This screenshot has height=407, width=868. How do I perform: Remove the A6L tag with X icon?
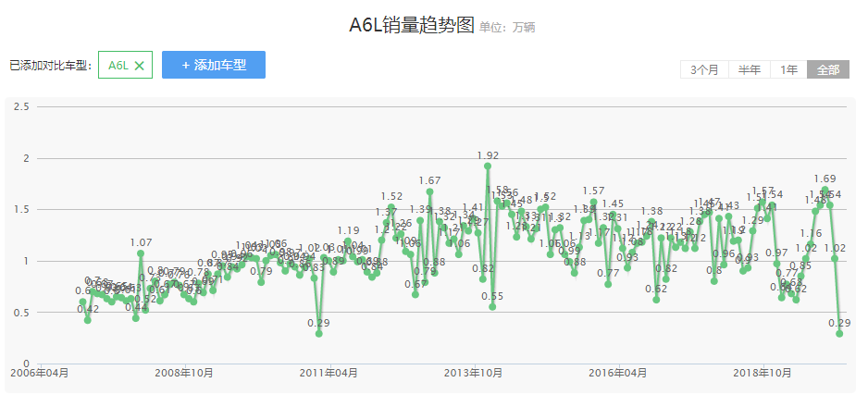[139, 66]
